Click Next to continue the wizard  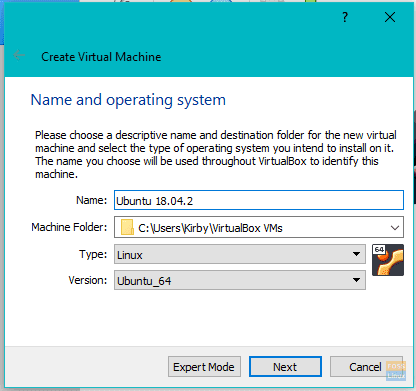pyautogui.click(x=285, y=367)
